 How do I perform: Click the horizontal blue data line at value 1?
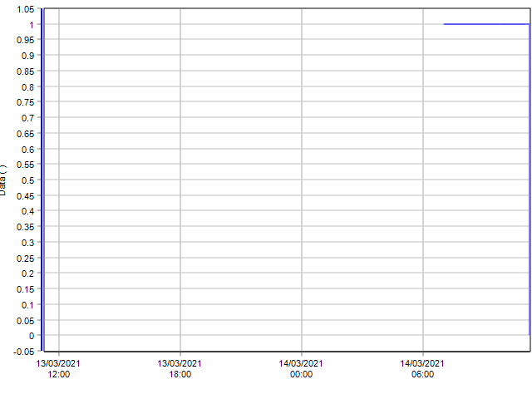pos(486,24)
